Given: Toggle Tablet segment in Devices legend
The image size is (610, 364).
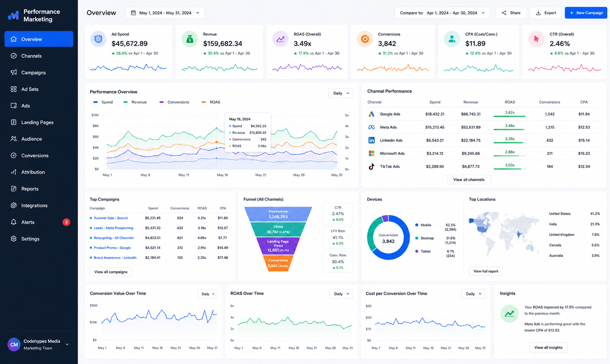Looking at the screenshot, I should coord(423,251).
